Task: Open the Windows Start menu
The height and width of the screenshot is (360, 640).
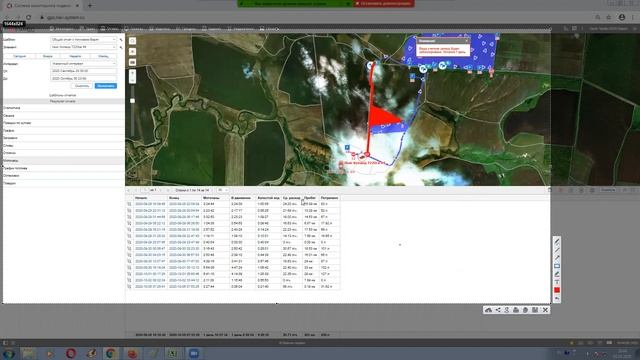Action: click(x=9, y=353)
